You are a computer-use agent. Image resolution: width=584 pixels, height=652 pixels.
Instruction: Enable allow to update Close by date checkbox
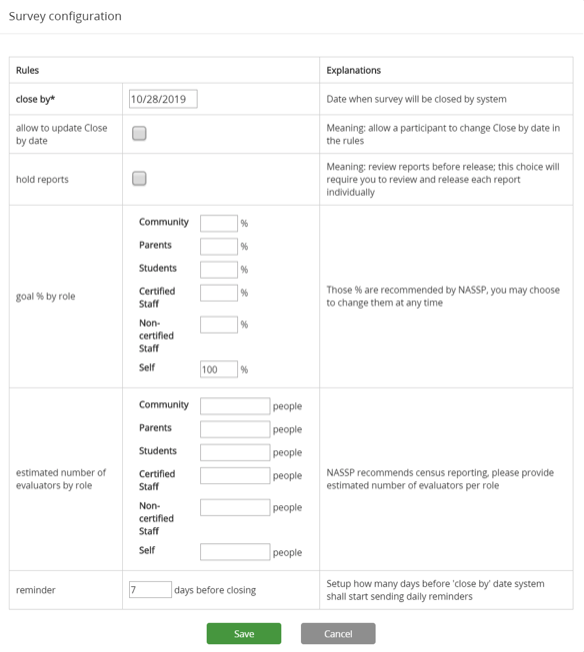[139, 133]
